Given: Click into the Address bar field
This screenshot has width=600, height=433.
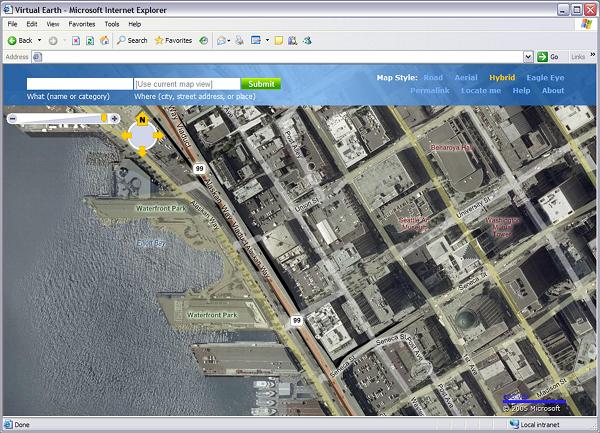Looking at the screenshot, I should click(x=282, y=57).
